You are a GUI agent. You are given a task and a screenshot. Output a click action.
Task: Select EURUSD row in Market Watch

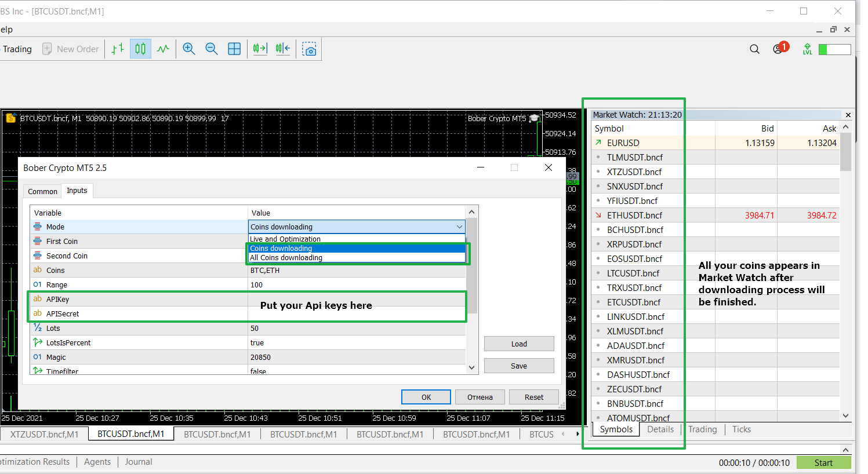click(x=716, y=143)
